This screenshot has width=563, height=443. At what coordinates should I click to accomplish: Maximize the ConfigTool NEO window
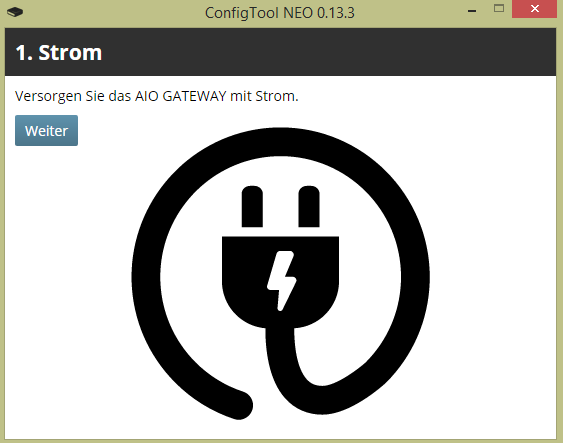[499, 9]
